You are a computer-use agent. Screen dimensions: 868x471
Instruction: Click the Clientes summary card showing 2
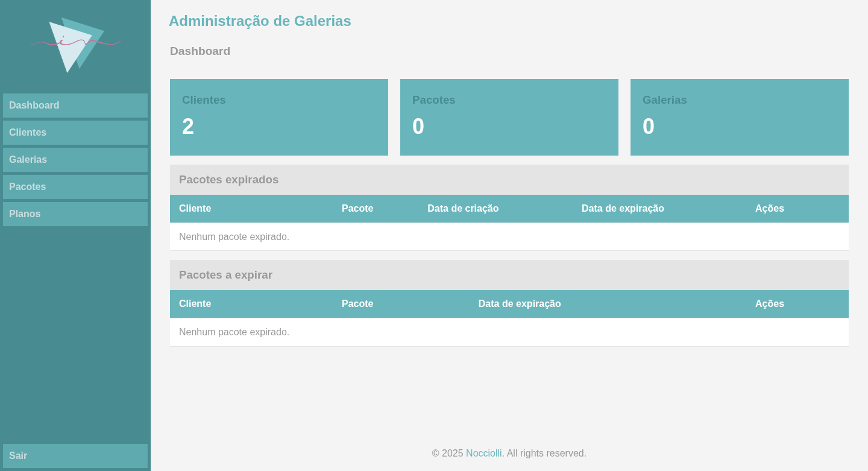pos(279,117)
